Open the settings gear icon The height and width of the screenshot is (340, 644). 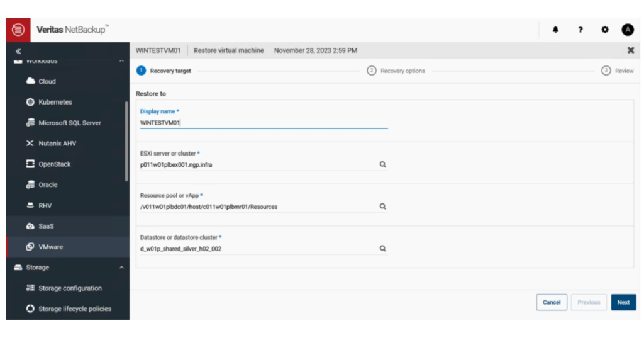(605, 30)
